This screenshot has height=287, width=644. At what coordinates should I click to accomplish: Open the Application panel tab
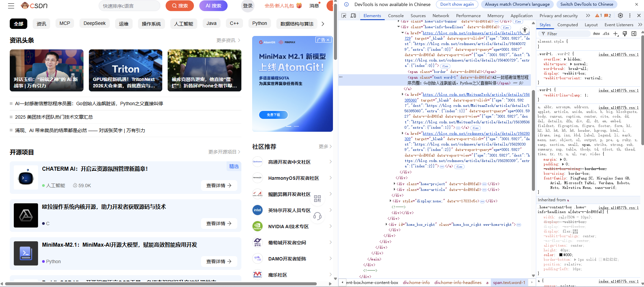pos(521,15)
